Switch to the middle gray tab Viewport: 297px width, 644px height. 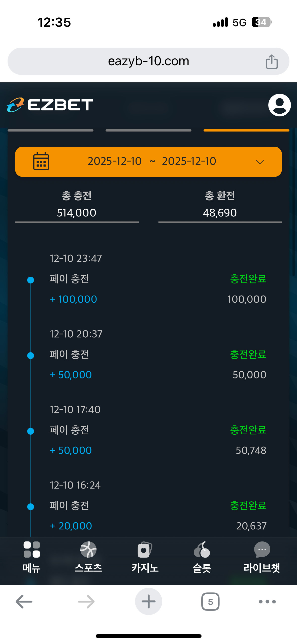148,130
